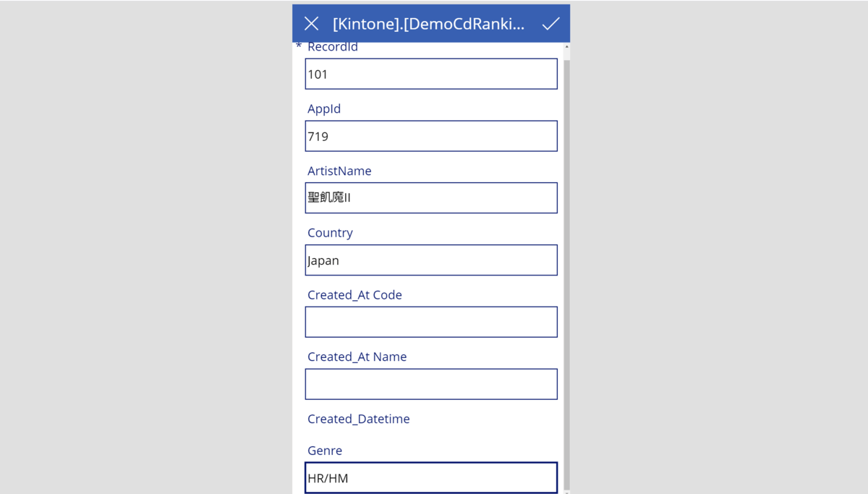Edit the Genre field showing HR/HM
868x494 pixels.
(x=431, y=478)
